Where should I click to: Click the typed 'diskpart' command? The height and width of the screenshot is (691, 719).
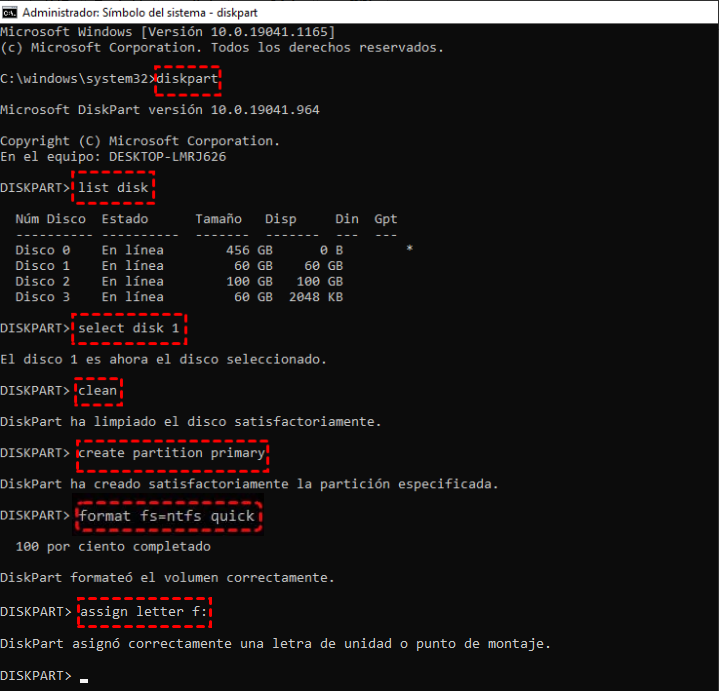coord(187,79)
